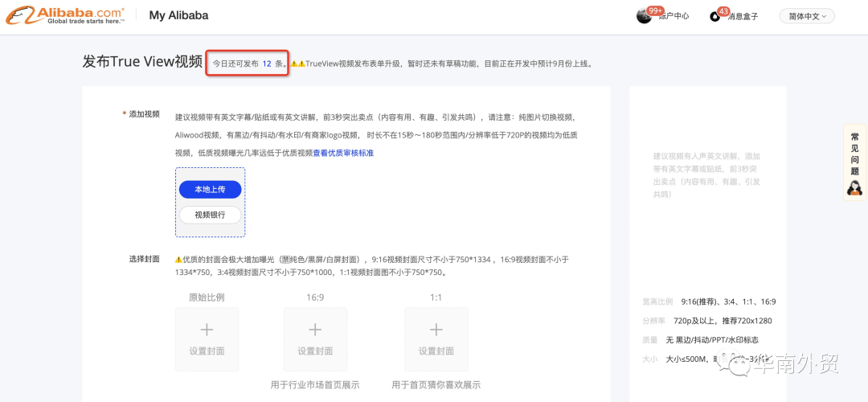Click the 添加视频 field label

[x=145, y=114]
